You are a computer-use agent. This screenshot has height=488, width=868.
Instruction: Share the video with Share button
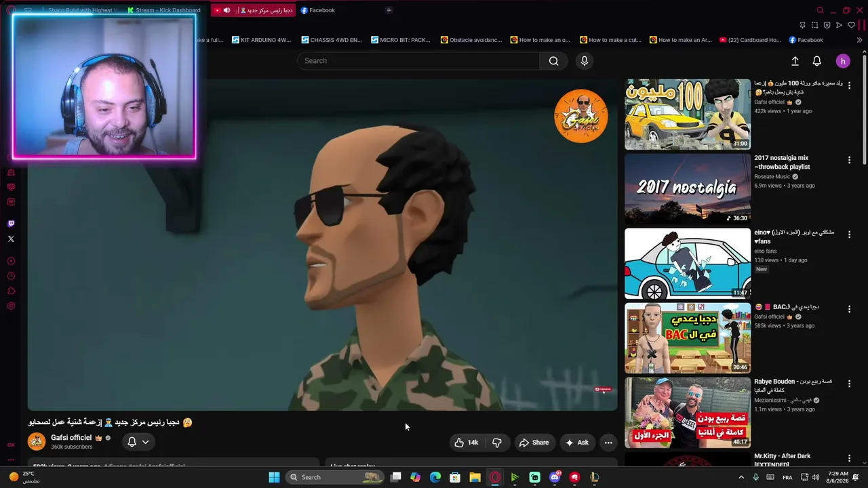click(x=534, y=443)
